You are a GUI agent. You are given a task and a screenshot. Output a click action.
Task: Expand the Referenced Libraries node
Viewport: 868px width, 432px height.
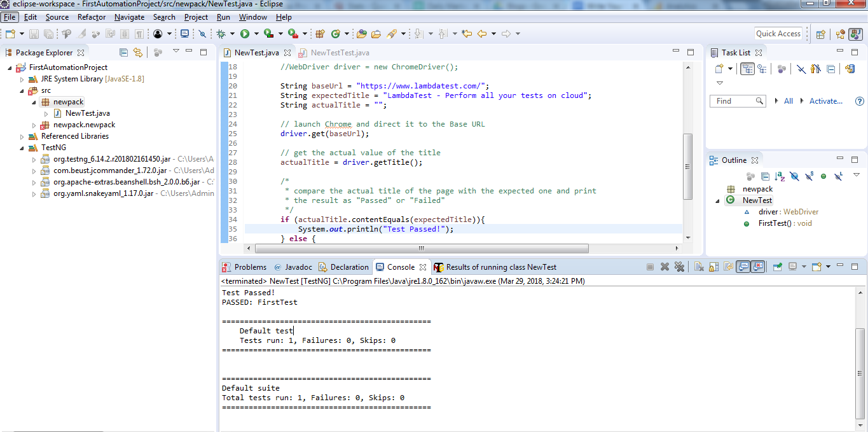tap(21, 136)
